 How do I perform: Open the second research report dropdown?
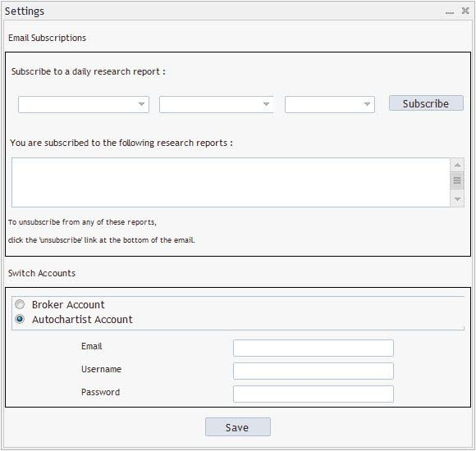(x=217, y=104)
